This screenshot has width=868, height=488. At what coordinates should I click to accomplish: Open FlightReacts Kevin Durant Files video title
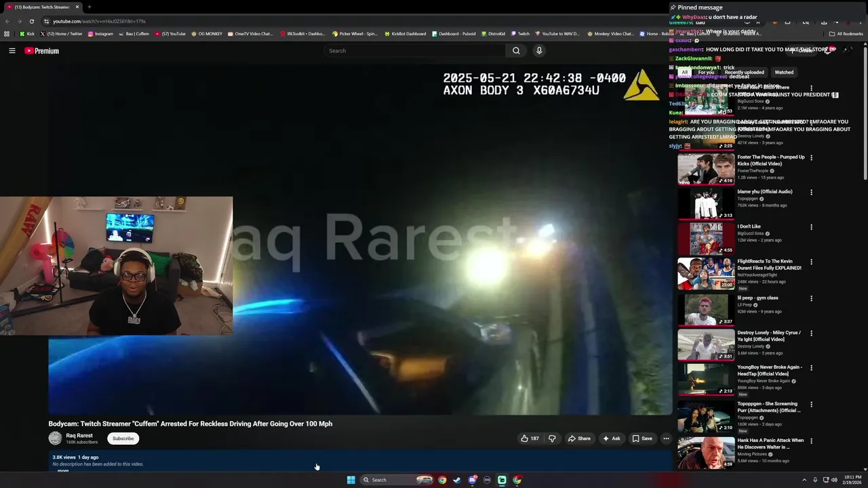pos(769,264)
